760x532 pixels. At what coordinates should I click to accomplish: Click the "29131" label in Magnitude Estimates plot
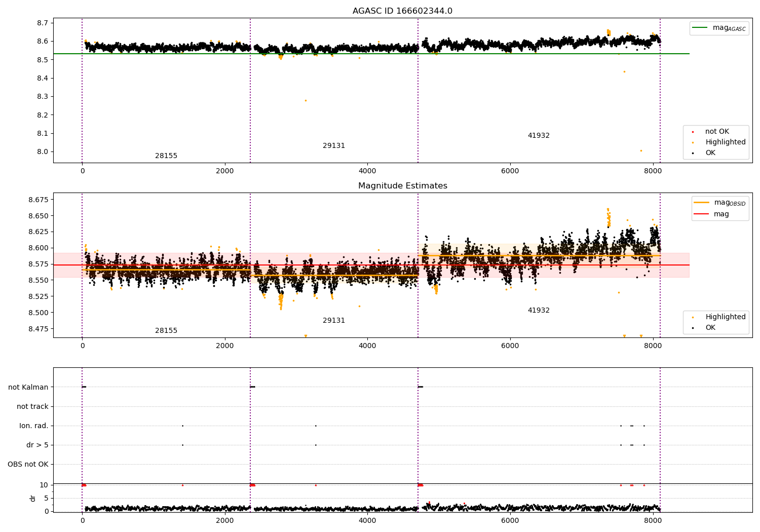tap(334, 321)
